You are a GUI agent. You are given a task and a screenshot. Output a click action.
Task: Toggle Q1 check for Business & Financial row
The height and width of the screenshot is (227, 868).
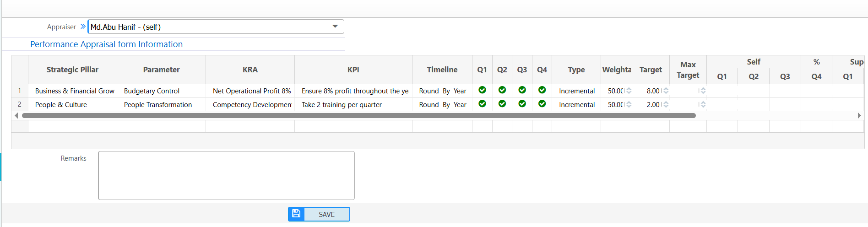click(482, 90)
